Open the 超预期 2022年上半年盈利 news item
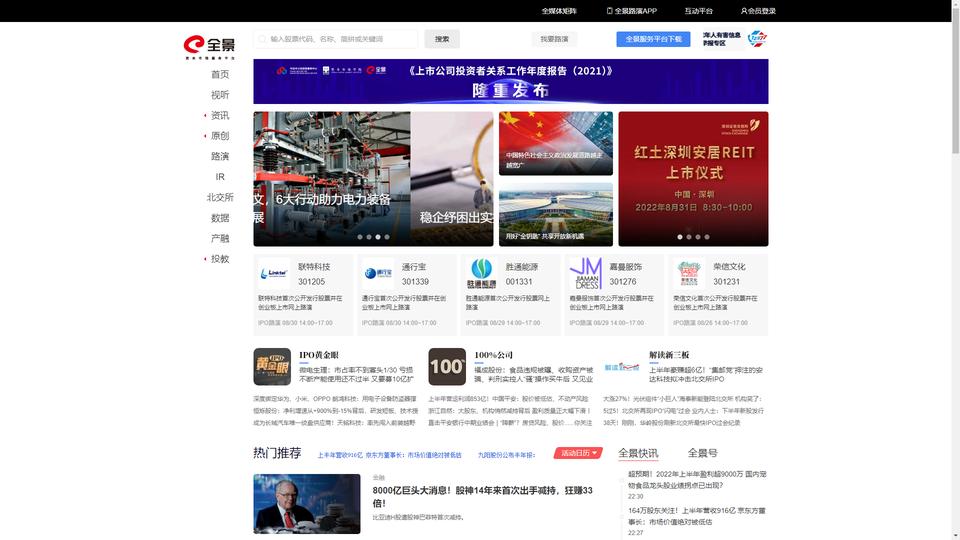 [697, 479]
